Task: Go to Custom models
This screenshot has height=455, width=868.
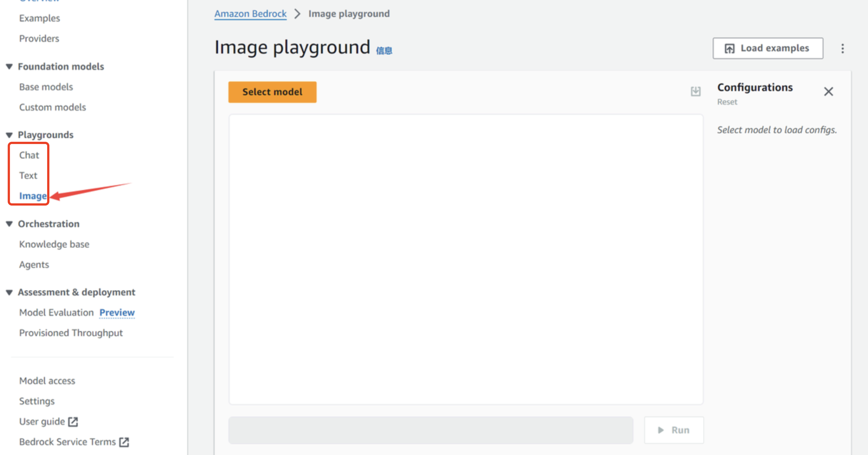Action: click(52, 107)
